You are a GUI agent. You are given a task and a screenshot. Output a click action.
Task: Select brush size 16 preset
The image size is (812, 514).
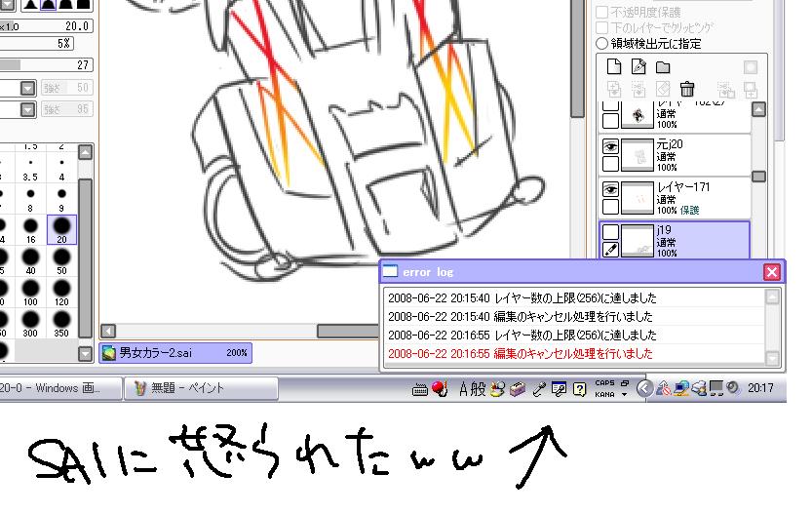30,230
